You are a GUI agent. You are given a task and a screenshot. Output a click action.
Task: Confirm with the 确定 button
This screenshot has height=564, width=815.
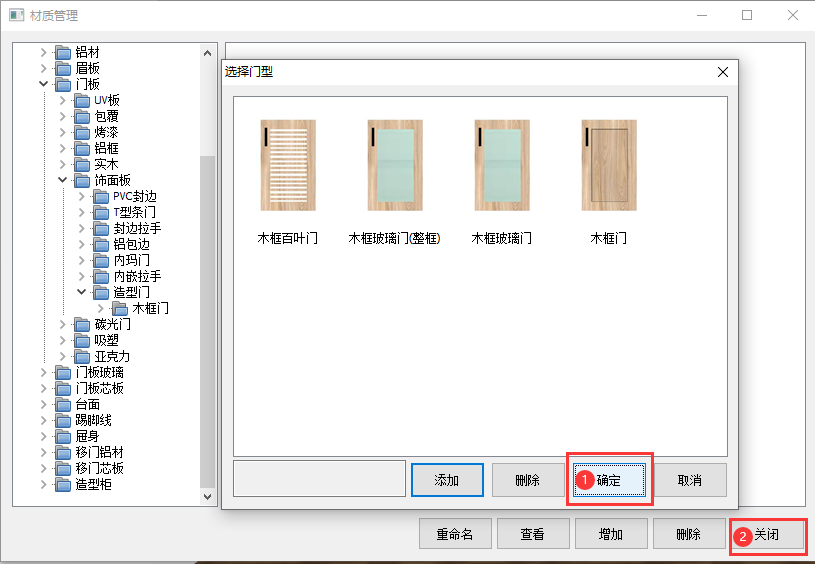(x=609, y=480)
